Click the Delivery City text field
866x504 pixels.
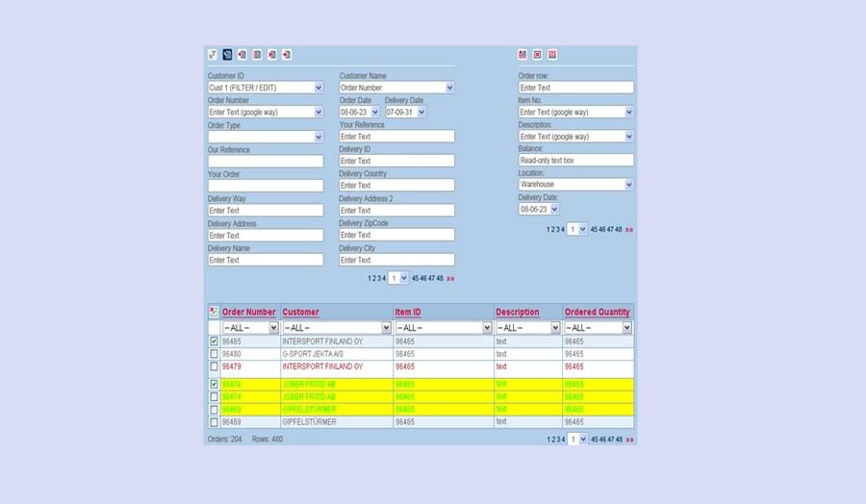[396, 260]
